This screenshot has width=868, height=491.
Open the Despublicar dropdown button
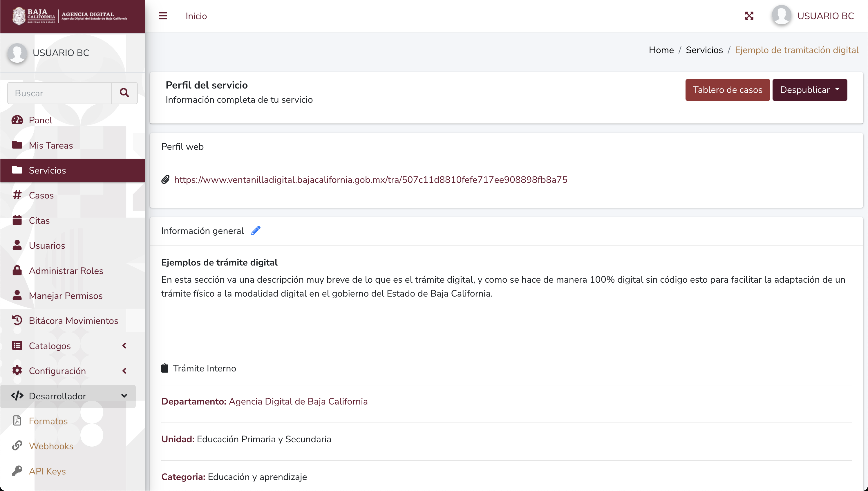click(809, 90)
